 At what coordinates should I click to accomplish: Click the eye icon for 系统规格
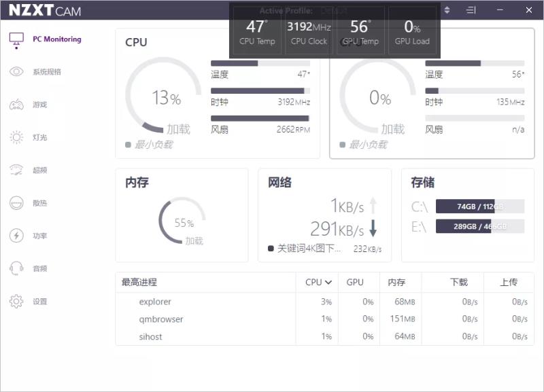(x=16, y=72)
